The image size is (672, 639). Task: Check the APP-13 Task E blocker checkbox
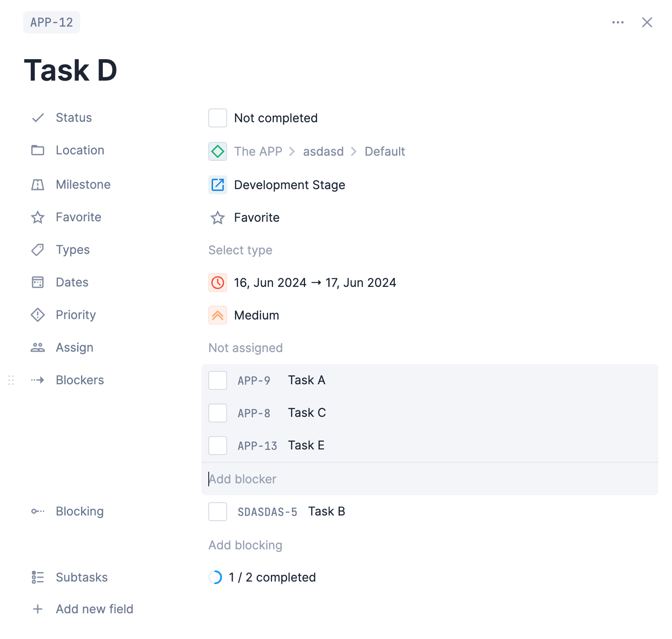[218, 446]
